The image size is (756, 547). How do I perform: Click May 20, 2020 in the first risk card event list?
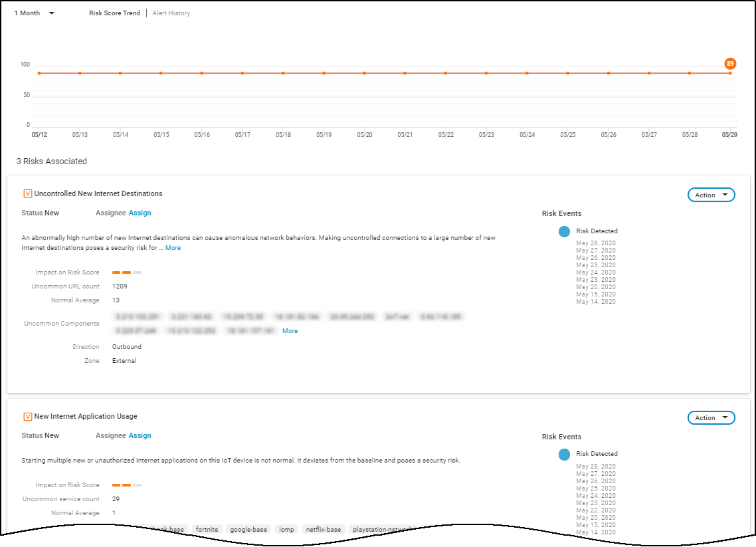pyautogui.click(x=596, y=287)
